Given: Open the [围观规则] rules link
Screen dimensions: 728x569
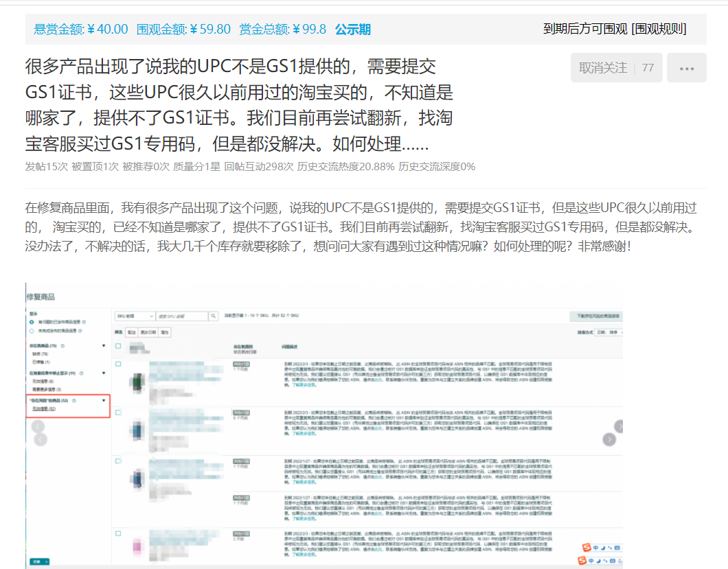Looking at the screenshot, I should tap(659, 29).
